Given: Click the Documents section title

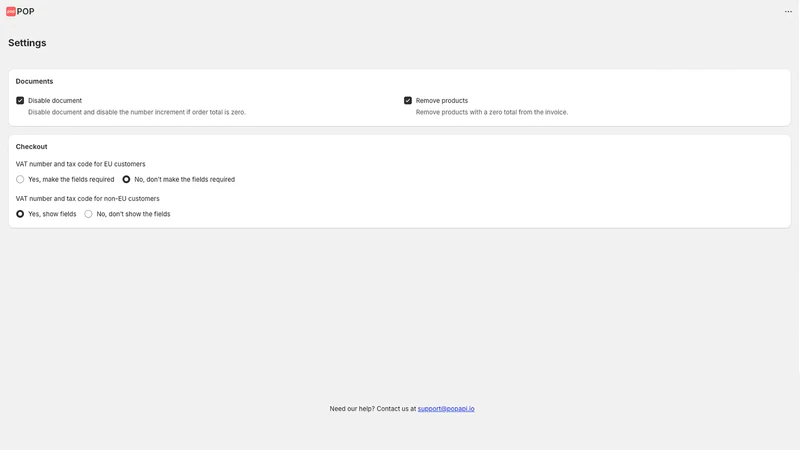Looking at the screenshot, I should tap(34, 81).
